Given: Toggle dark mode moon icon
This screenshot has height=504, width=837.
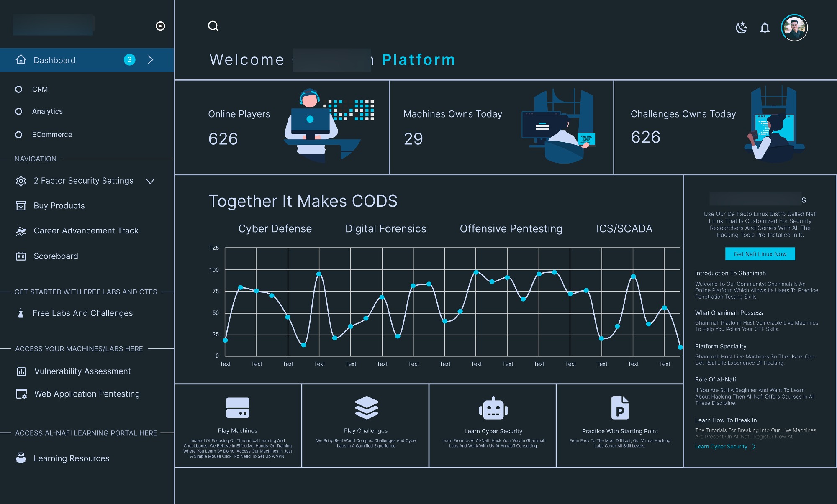Looking at the screenshot, I should (x=741, y=28).
